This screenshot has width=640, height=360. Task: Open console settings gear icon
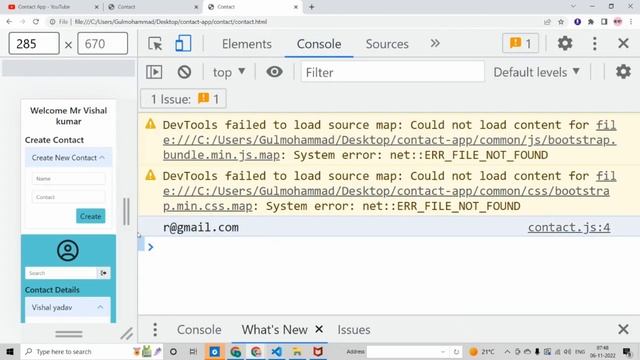coord(623,72)
